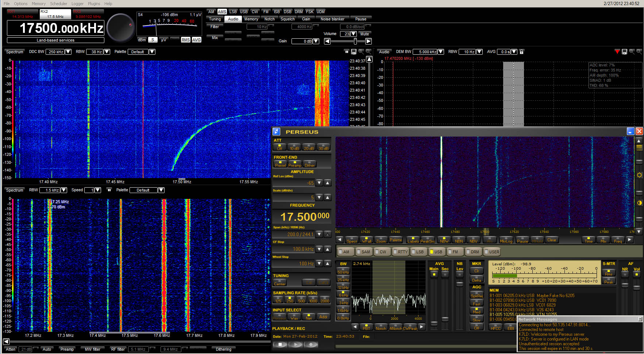Open the DEM BW 5.000 kHz dropdown
Viewport: 644px width, 354px height.
pyautogui.click(x=441, y=52)
